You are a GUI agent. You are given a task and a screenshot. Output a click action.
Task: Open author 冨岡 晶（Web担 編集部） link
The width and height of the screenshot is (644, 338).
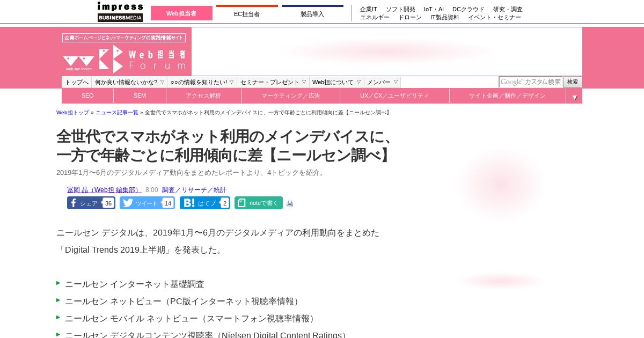104,190
